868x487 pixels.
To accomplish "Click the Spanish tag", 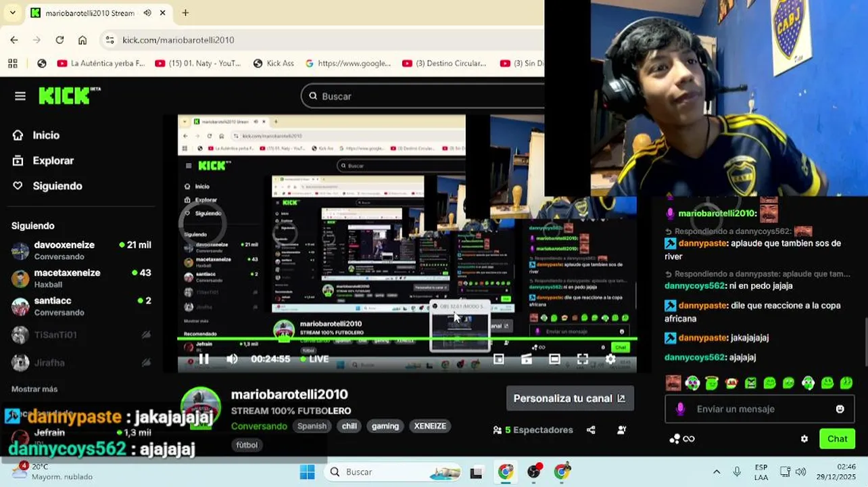I will click(312, 426).
